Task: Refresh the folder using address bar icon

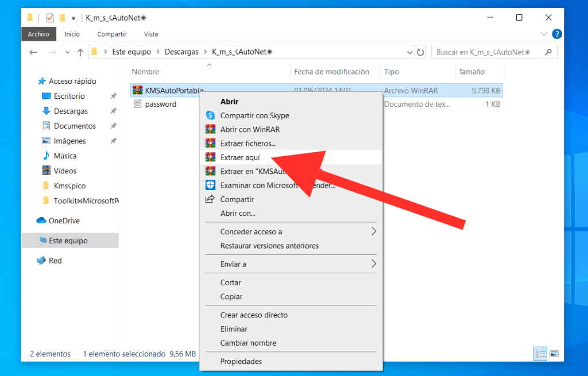Action: point(420,52)
